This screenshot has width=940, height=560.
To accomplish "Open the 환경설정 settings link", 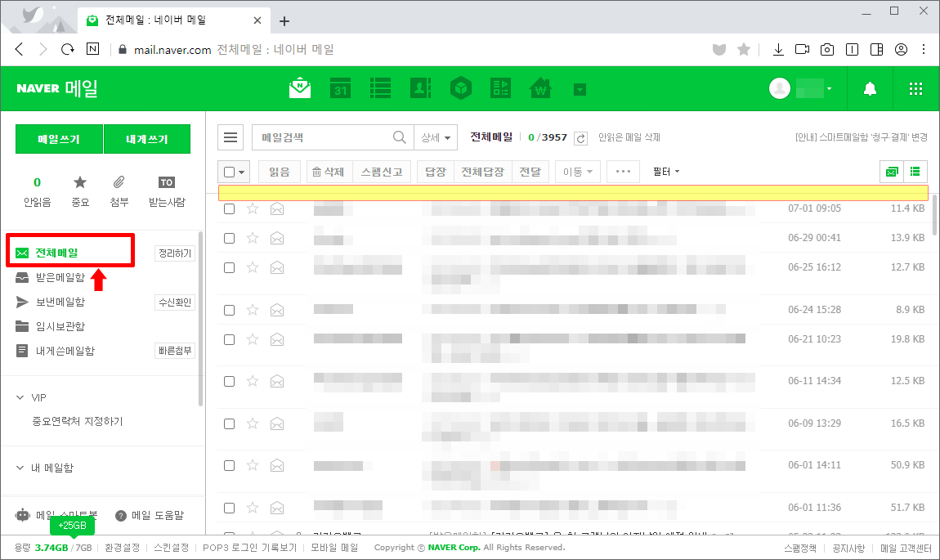I will [123, 548].
